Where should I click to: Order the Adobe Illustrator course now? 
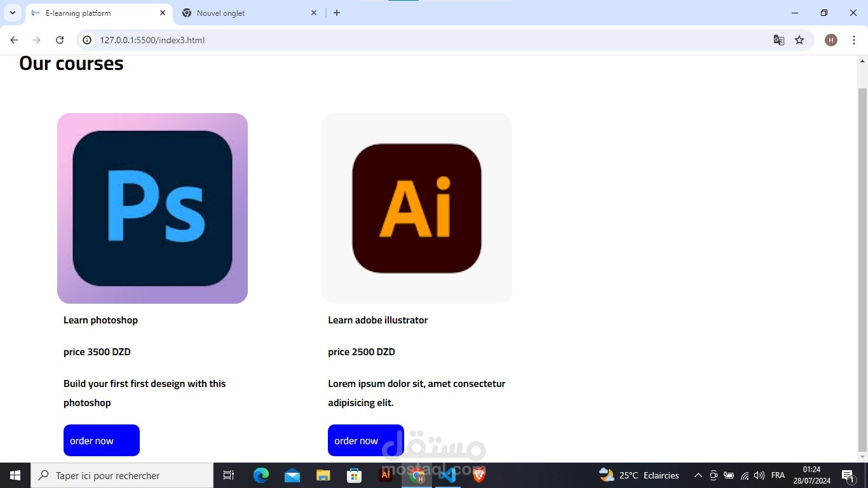(366, 440)
